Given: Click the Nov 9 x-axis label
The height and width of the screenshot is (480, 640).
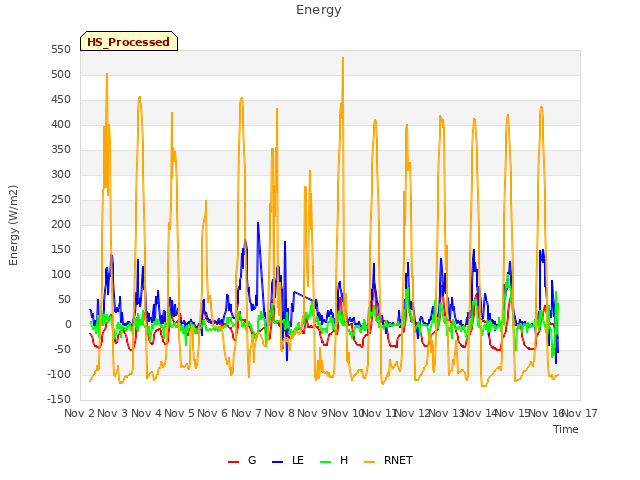Looking at the screenshot, I should tap(313, 413).
